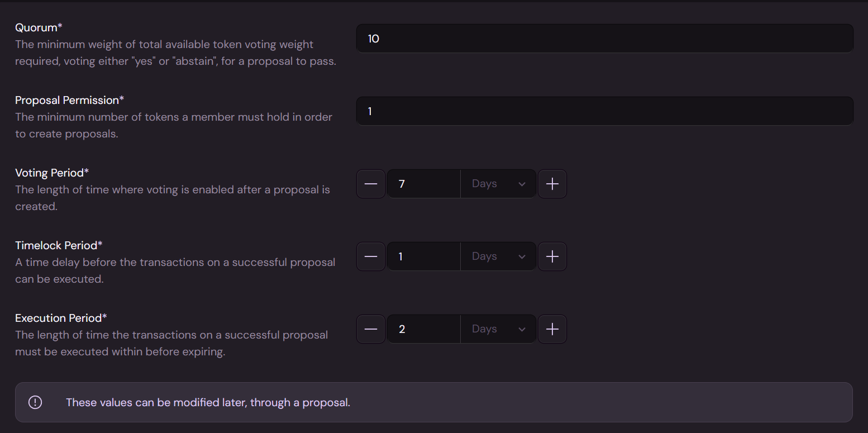Expand the Timelock Period Days unit dropdown

pyautogui.click(x=498, y=256)
